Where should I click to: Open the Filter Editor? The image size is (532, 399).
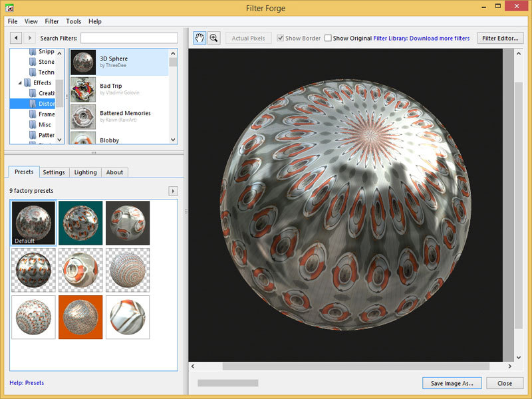pyautogui.click(x=501, y=39)
